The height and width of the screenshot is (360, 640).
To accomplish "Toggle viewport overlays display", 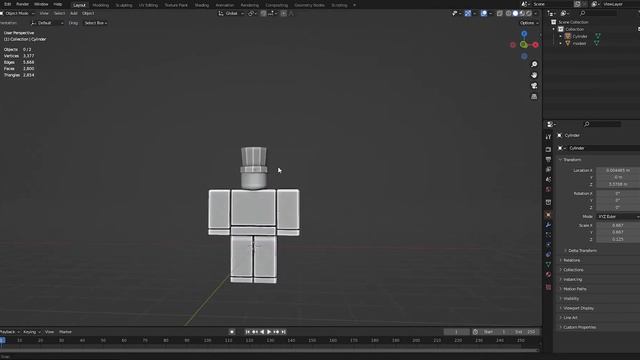I will tap(484, 13).
